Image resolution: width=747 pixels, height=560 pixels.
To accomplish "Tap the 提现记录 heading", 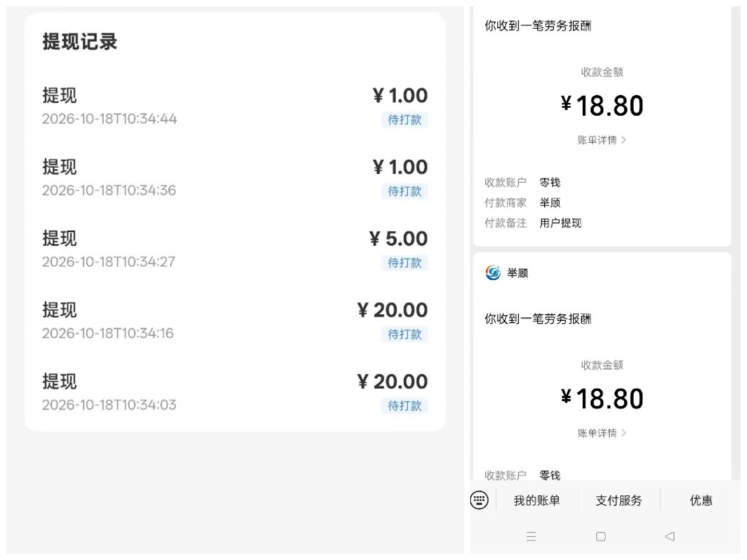I will click(80, 42).
